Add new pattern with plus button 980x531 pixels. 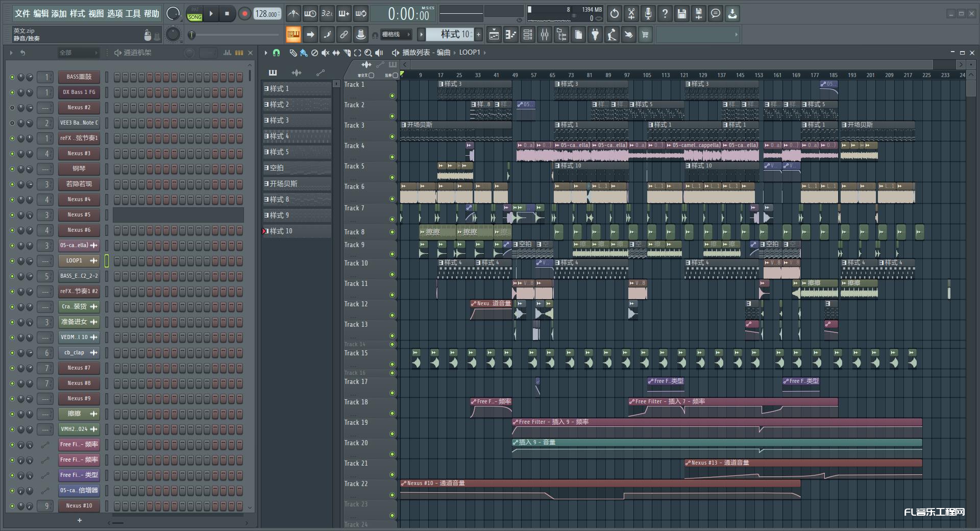click(x=478, y=35)
